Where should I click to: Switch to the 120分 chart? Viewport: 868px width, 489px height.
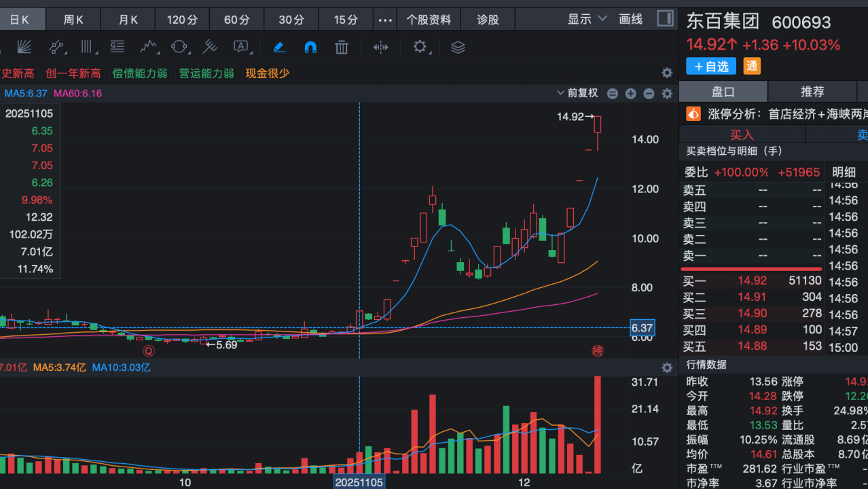[x=183, y=20]
